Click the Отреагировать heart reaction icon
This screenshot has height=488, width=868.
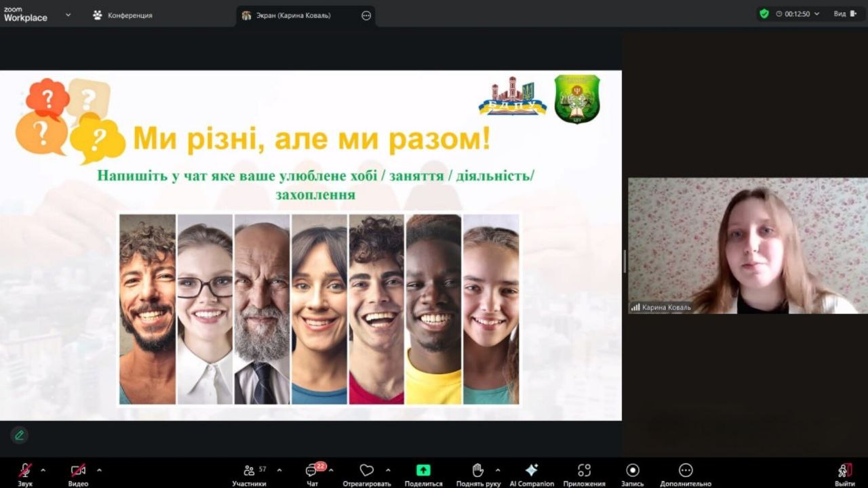367,471
